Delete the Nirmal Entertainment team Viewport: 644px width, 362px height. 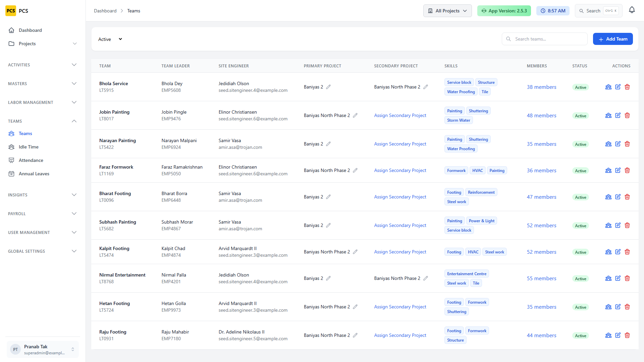click(627, 278)
